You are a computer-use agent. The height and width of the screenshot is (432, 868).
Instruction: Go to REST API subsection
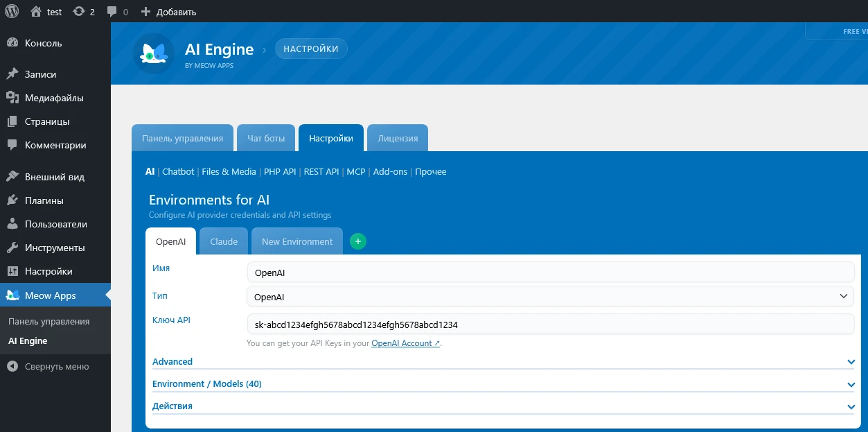pyautogui.click(x=321, y=171)
